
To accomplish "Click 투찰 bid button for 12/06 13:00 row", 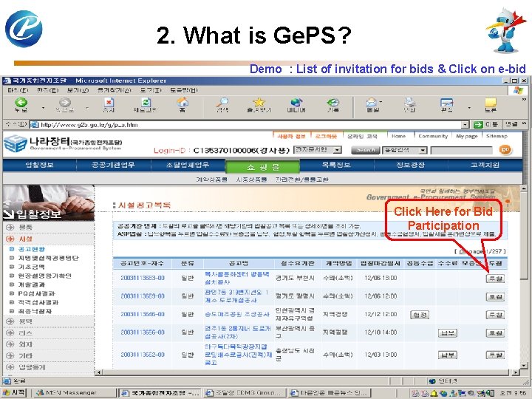I will click(495, 279).
